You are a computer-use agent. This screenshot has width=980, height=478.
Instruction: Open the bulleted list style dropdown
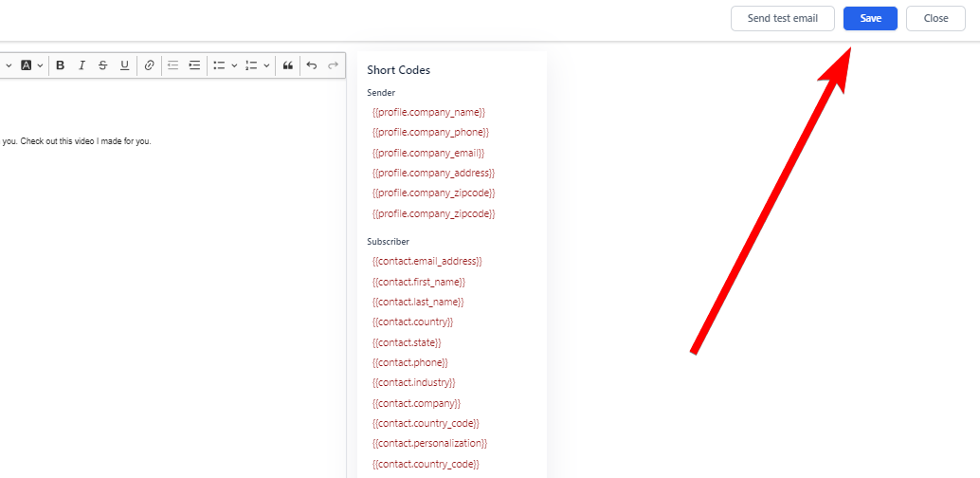234,65
